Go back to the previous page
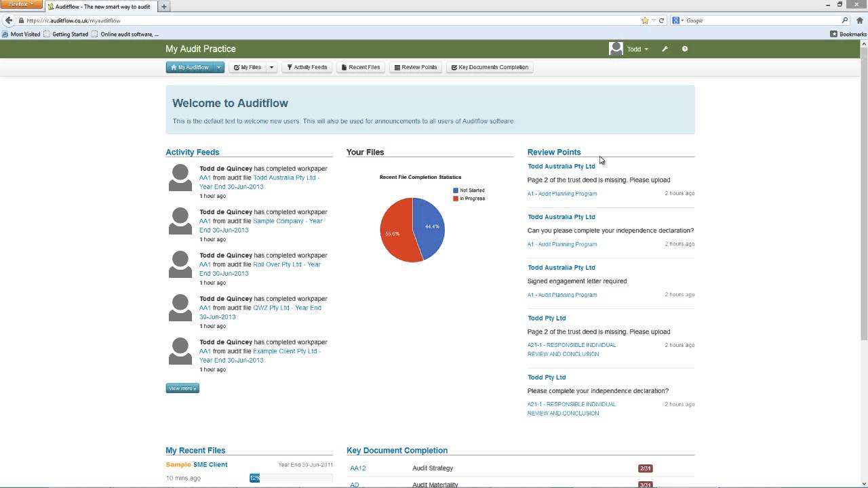Viewport: 868px width, 488px height. coord(9,20)
